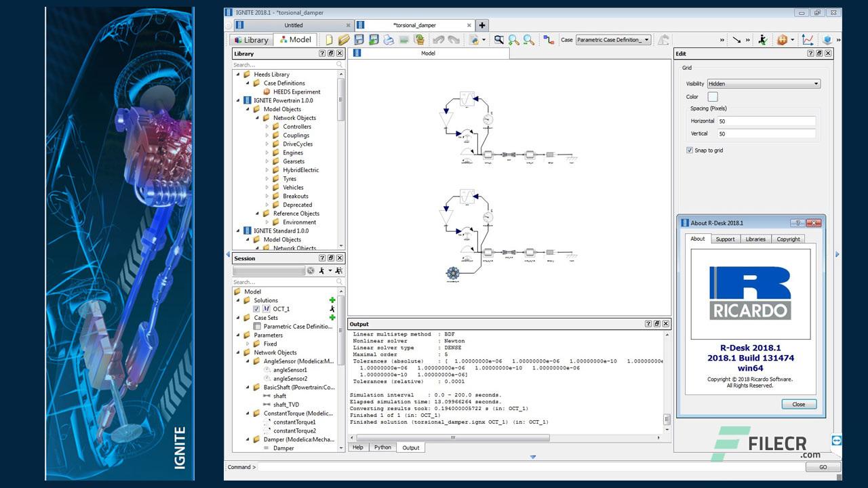Click the Zoom to fit magnifier icon

coord(499,40)
